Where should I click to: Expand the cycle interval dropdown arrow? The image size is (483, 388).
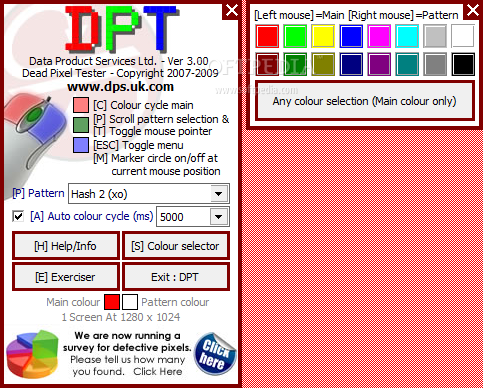219,217
